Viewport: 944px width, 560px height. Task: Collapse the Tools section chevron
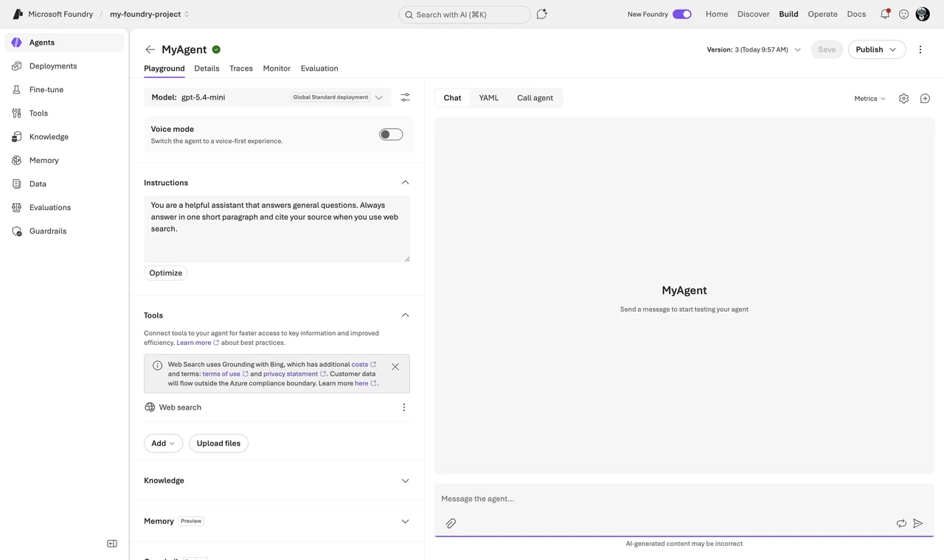pos(405,315)
